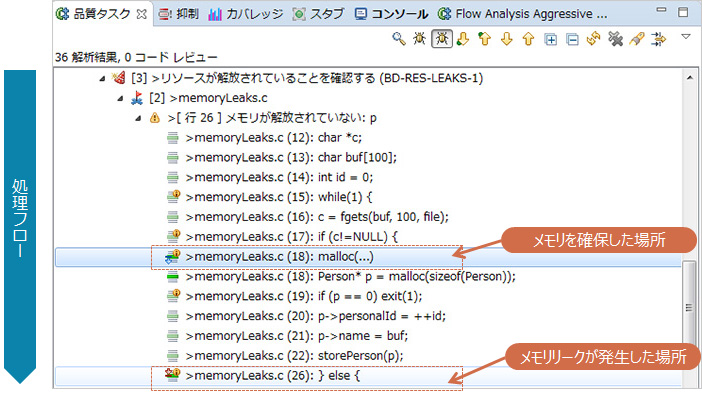Click the collapse all minus icon
The height and width of the screenshot is (397, 702).
pos(572,39)
